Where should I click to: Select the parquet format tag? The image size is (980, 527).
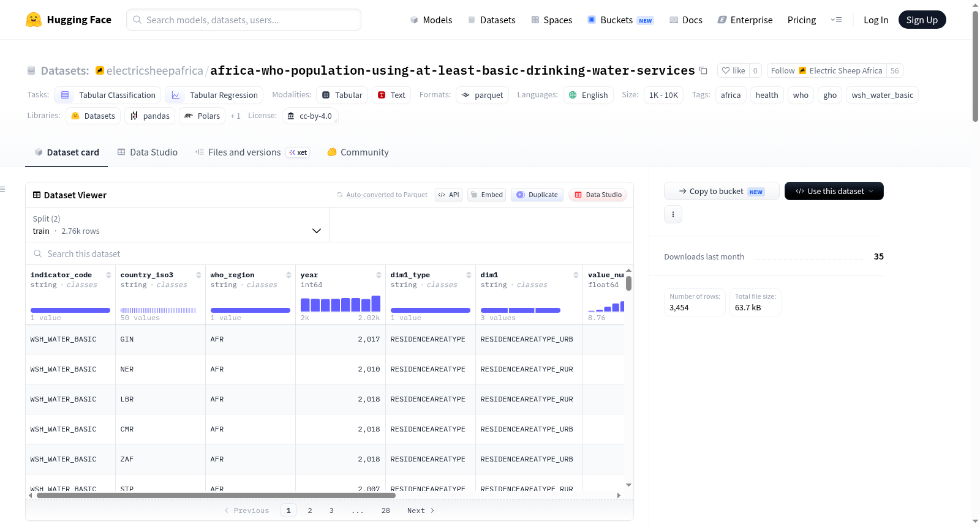point(483,95)
